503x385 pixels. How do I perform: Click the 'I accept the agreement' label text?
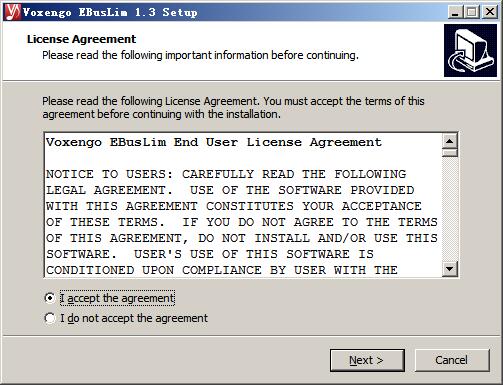click(117, 298)
